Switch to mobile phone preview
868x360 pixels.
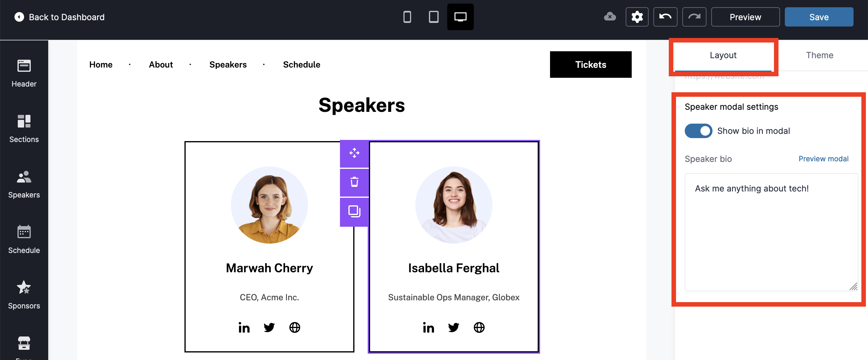tap(407, 17)
